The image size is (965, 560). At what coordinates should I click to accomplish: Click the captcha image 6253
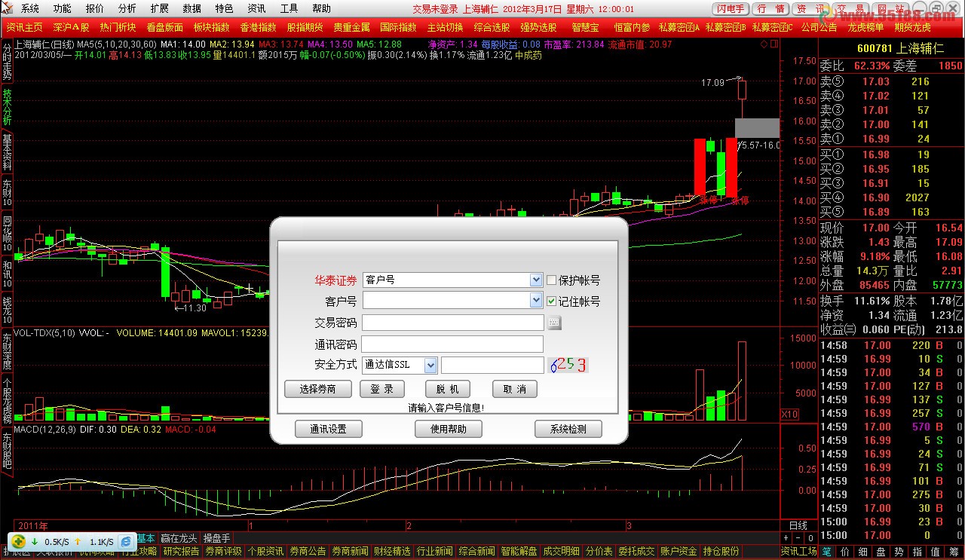tap(568, 366)
